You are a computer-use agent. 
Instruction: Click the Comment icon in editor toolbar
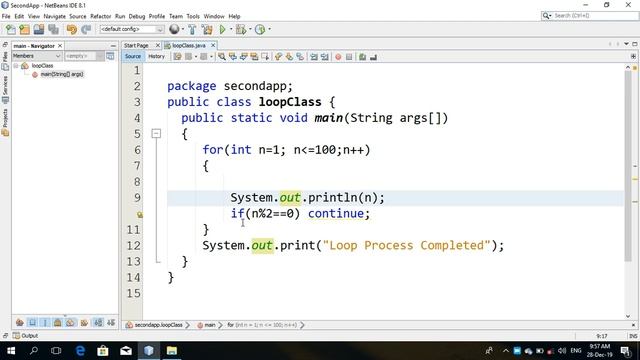point(362,57)
